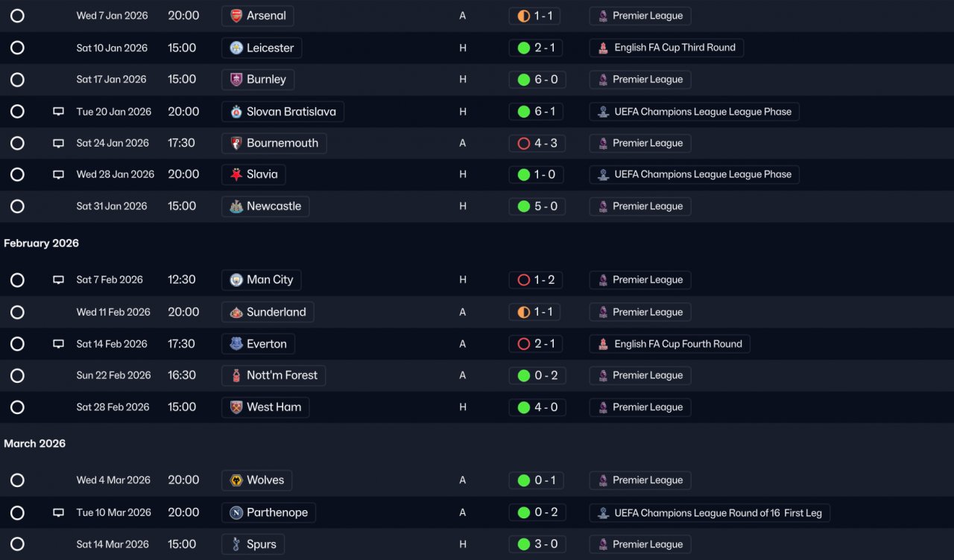Click the Champions League icon on Parthenope row
The height and width of the screenshot is (560, 954).
(x=603, y=513)
